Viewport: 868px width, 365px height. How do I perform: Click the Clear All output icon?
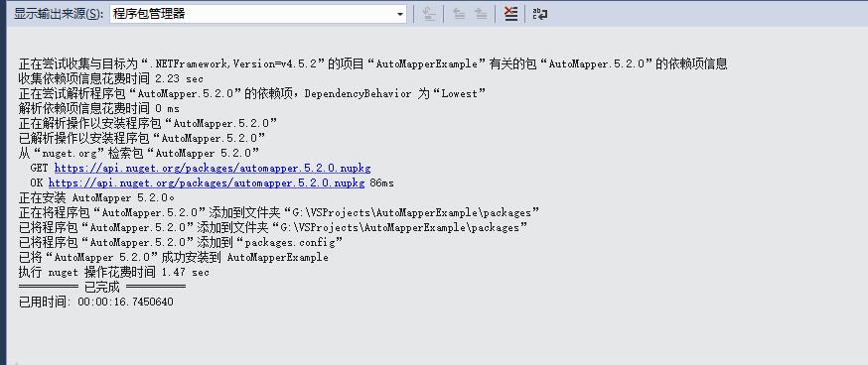point(510,14)
